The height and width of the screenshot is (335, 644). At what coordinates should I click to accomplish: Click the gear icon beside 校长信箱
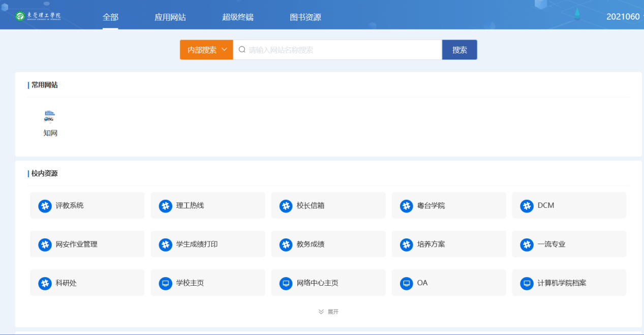click(286, 206)
